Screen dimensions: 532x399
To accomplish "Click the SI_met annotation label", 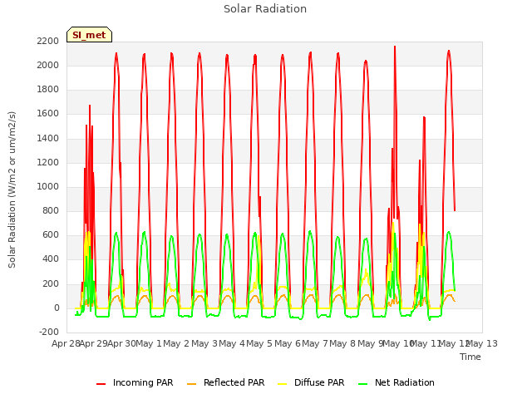I will pyautogui.click(x=89, y=35).
